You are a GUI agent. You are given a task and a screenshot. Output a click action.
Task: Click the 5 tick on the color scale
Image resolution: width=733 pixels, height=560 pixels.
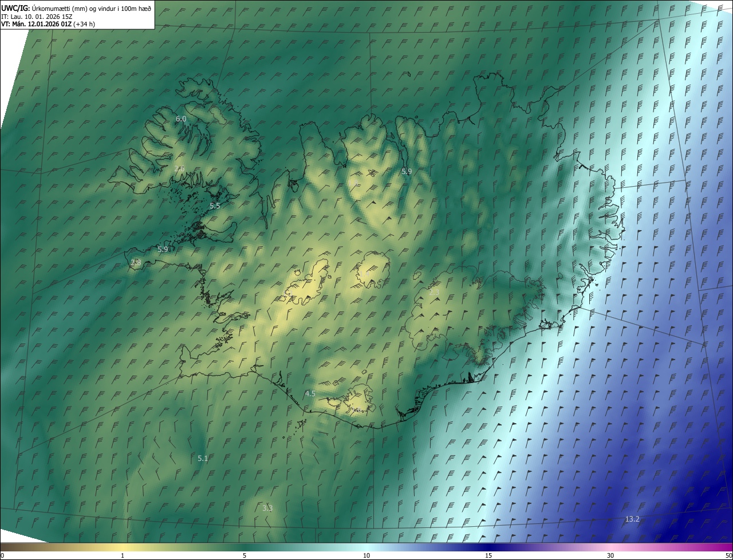click(x=245, y=555)
